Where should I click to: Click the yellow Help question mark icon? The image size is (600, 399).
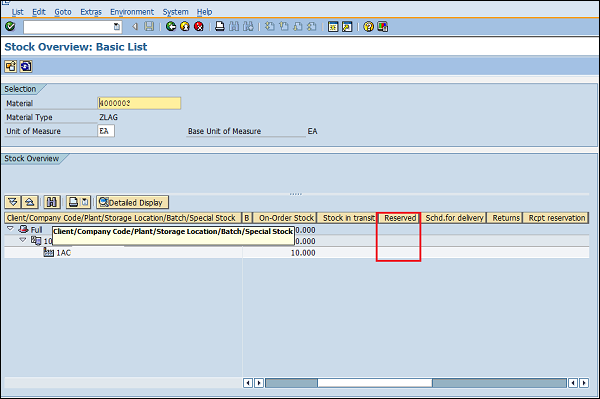[368, 26]
